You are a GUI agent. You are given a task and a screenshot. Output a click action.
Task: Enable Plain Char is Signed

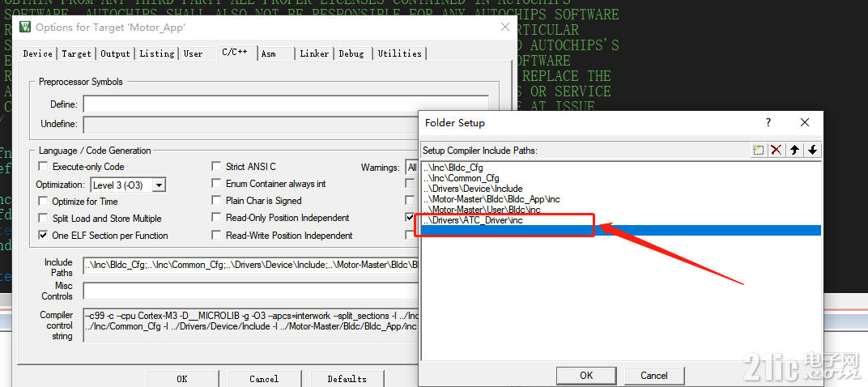216,201
